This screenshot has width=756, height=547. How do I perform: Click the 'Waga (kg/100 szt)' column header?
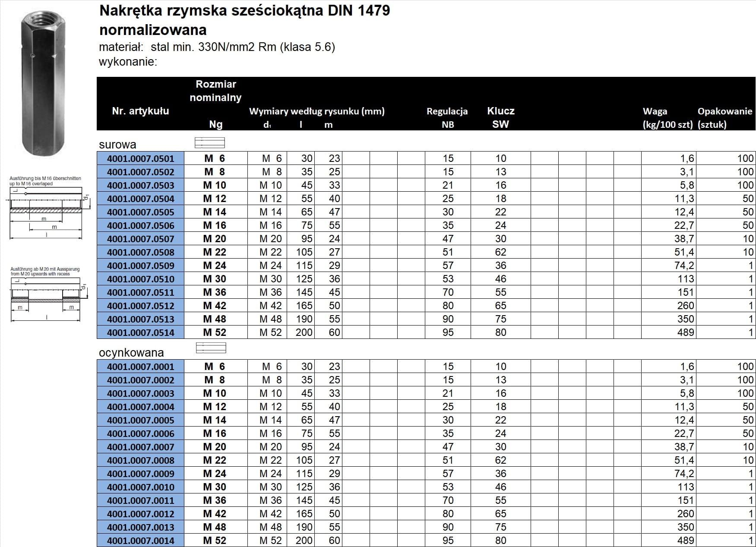[667, 118]
